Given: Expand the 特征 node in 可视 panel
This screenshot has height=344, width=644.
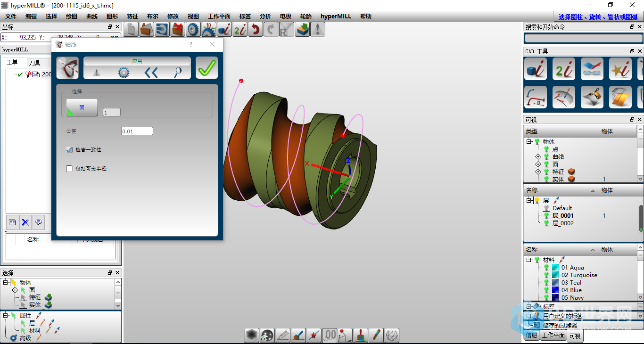Looking at the screenshot, I should (538, 172).
